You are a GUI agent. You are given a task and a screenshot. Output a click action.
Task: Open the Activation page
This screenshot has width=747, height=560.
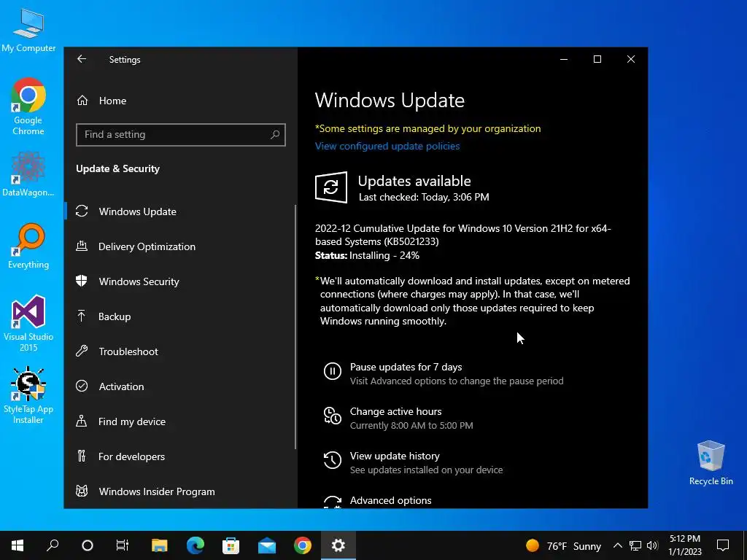pyautogui.click(x=121, y=386)
